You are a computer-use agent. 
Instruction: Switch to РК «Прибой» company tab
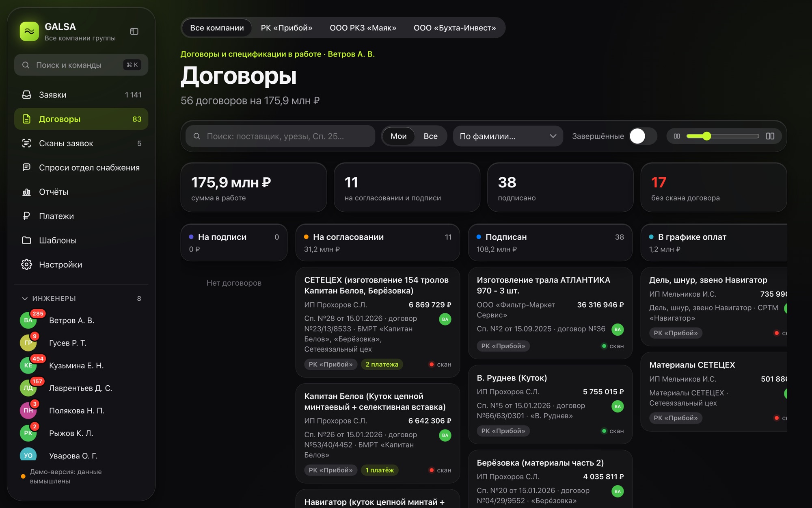(x=287, y=28)
